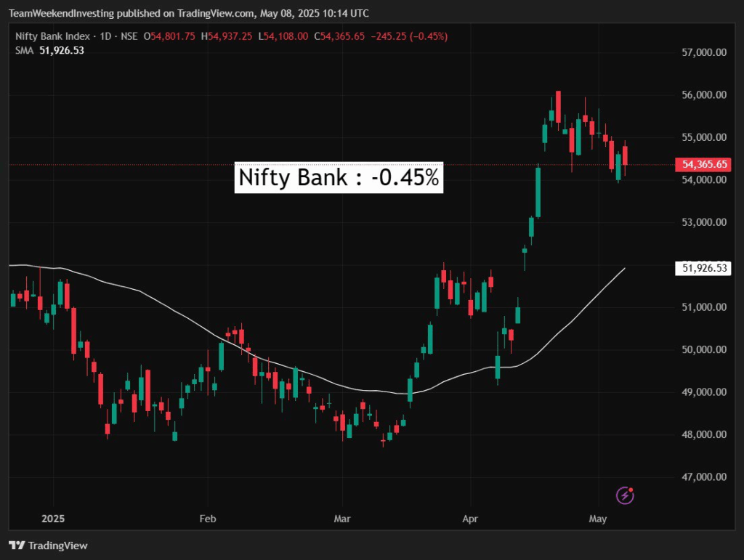The image size is (744, 560).
Task: Open the TradingView logo at the bottom
Action: (x=48, y=545)
